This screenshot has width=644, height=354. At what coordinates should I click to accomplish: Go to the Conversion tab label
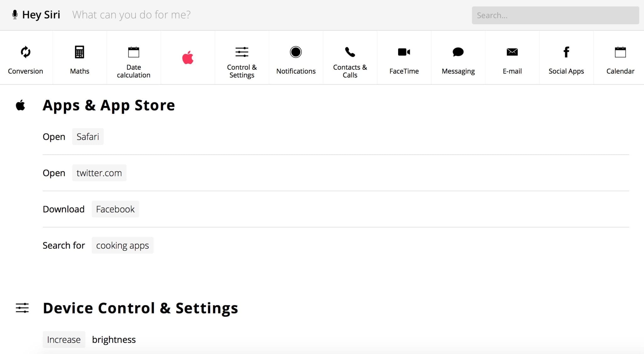(x=25, y=71)
